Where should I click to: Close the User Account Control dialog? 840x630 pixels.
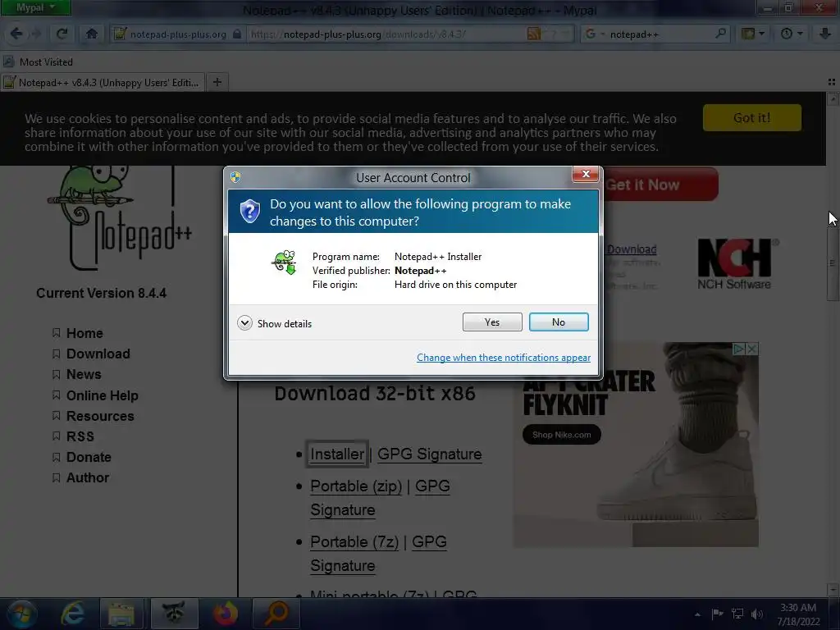click(586, 174)
